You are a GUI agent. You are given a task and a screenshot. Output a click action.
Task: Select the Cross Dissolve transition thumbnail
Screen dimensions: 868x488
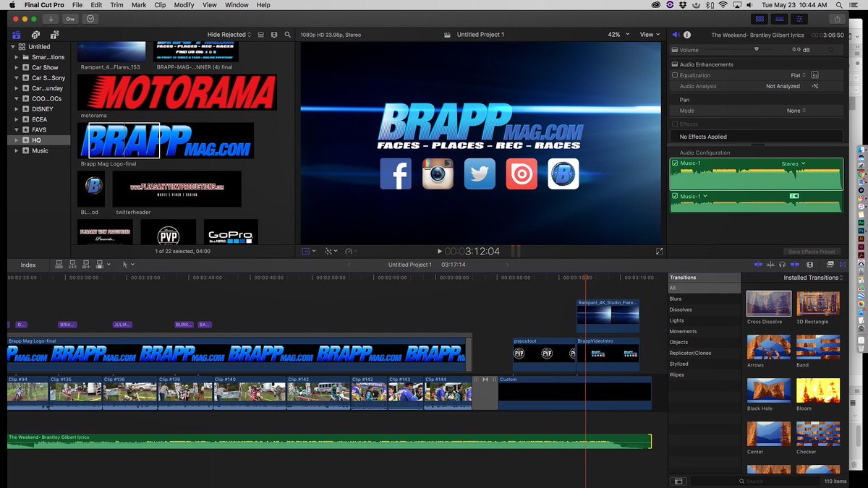click(768, 304)
